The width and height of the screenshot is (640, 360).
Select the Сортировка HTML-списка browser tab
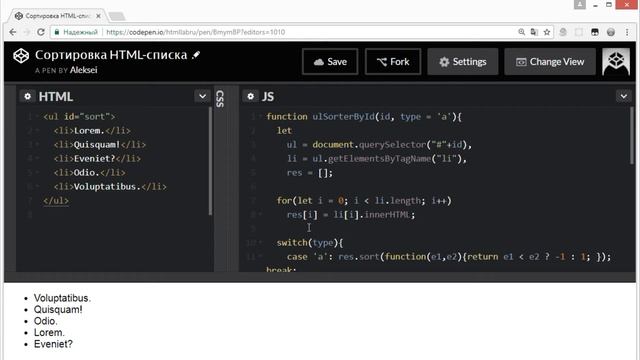57,16
